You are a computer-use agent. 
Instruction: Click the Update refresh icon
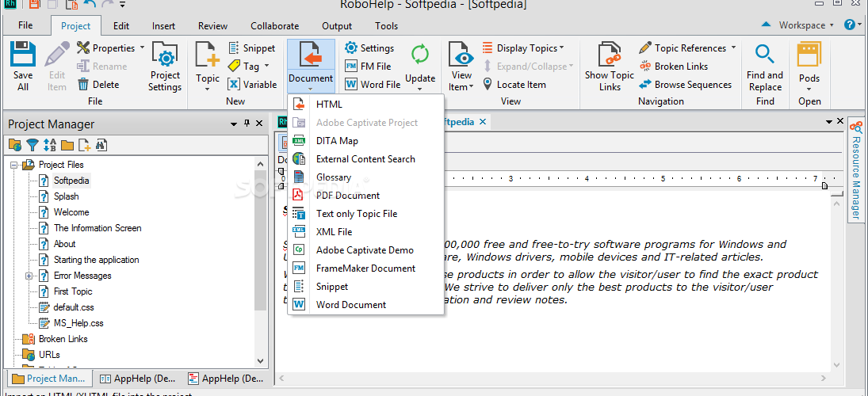pyautogui.click(x=420, y=54)
